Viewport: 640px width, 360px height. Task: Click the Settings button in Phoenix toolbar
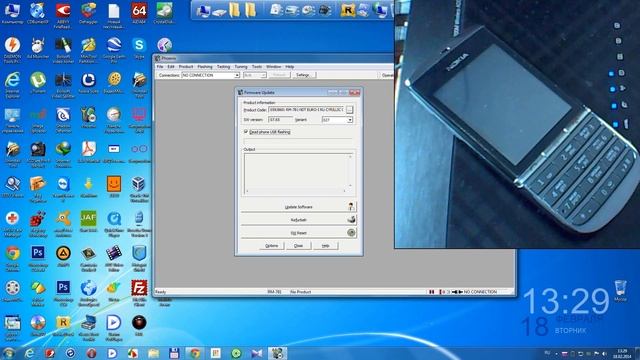pos(303,75)
